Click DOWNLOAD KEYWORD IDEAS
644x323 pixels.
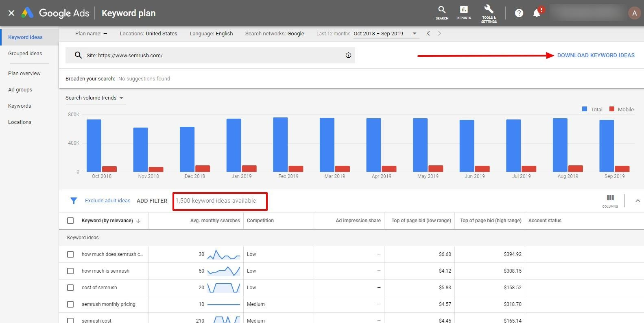596,55
